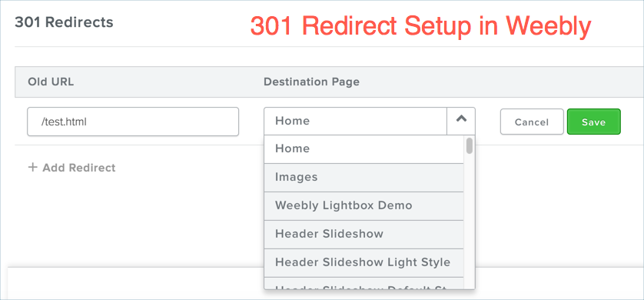Click the 301 Redirects section heading
Viewport: 644px width, 300px height.
tap(64, 22)
